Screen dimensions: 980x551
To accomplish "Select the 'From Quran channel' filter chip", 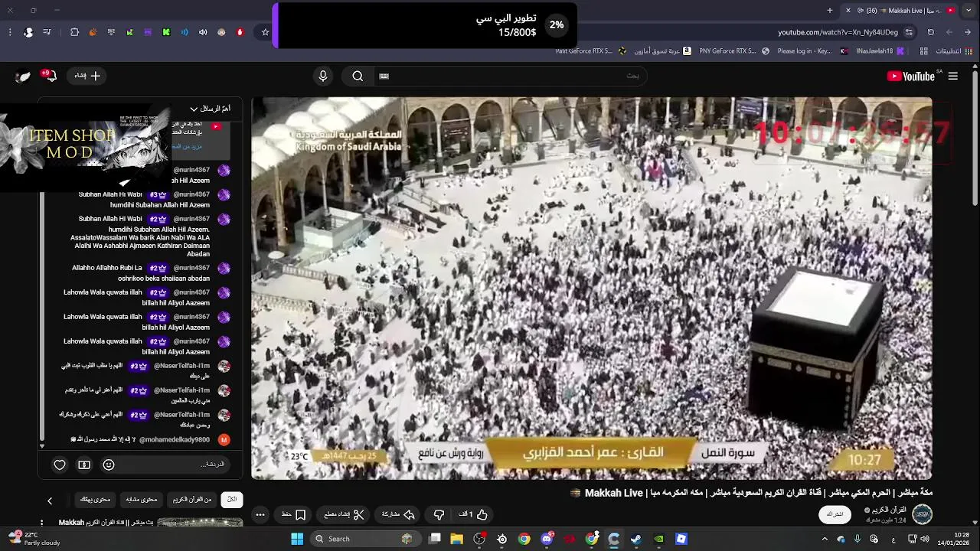I will (192, 499).
